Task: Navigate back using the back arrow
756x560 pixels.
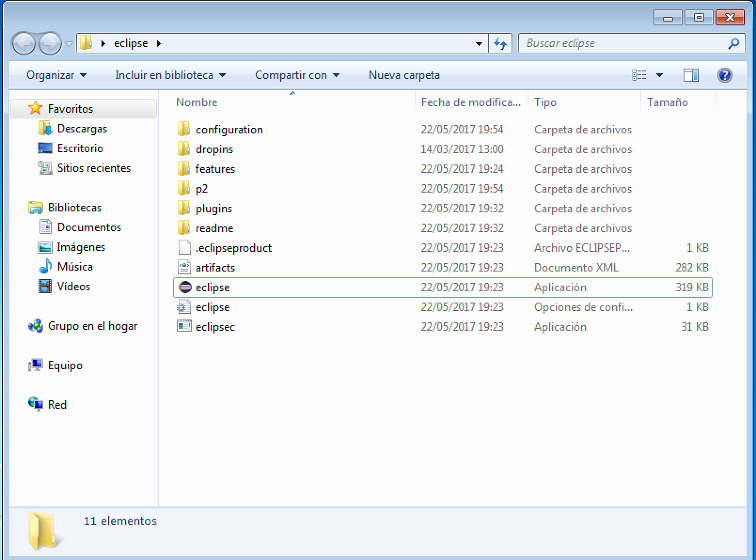Action: click(24, 43)
